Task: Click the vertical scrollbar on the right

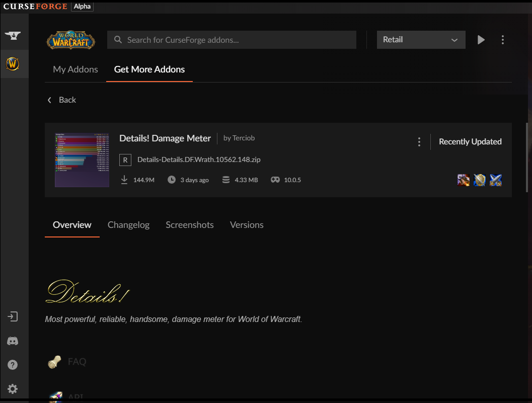Action: click(526, 157)
